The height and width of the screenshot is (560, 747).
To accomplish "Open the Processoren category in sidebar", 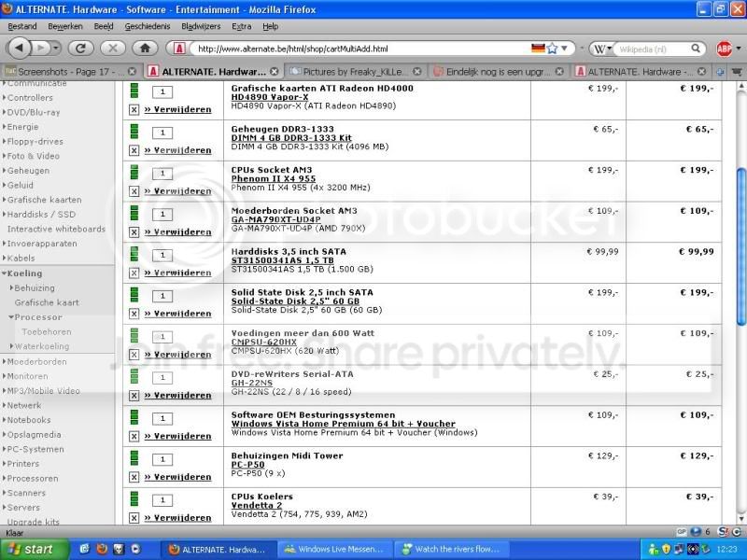I will 32,478.
